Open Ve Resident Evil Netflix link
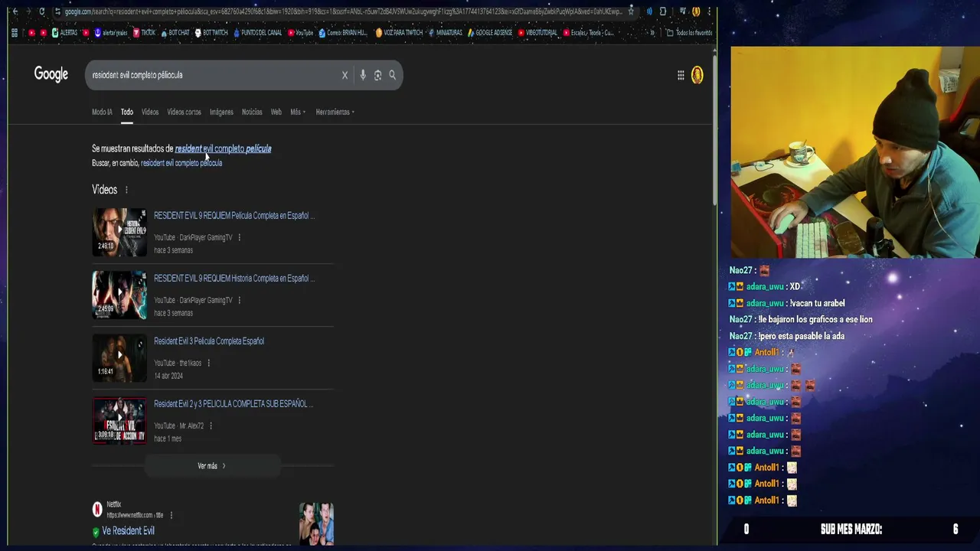Image resolution: width=980 pixels, height=551 pixels. (128, 530)
